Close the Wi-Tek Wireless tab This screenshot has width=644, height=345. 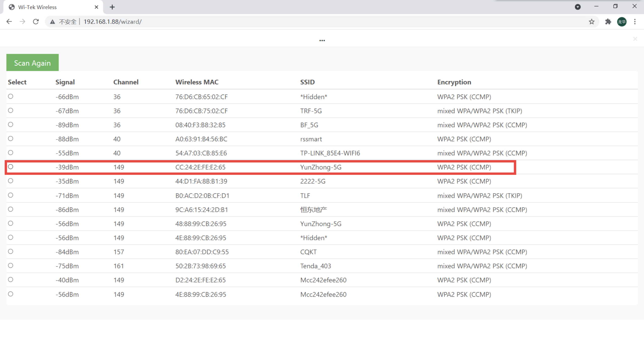pyautogui.click(x=96, y=7)
